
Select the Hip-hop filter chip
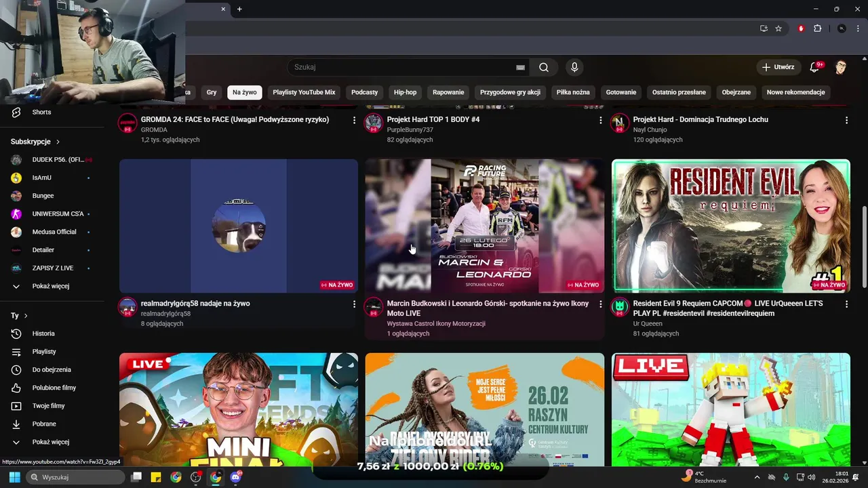pos(406,92)
